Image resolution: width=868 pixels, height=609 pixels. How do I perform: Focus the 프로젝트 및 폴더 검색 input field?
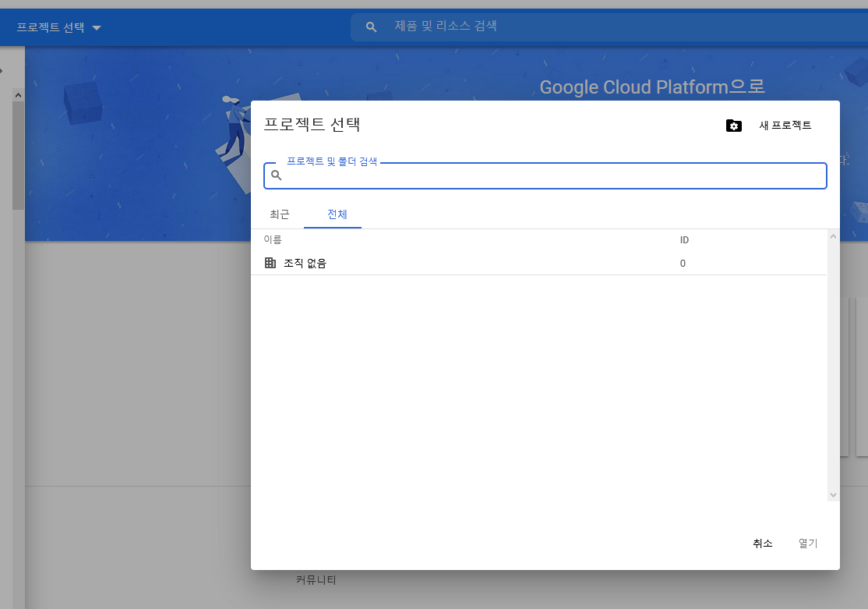click(x=545, y=175)
